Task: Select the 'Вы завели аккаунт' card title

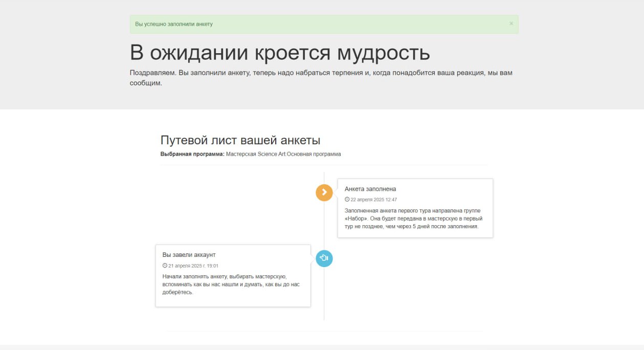Action: pyautogui.click(x=189, y=255)
